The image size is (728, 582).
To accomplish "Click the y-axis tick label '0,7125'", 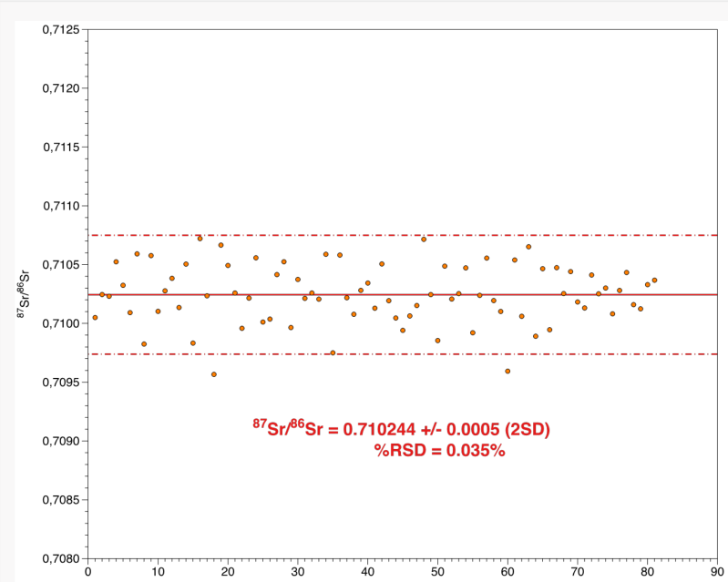I will click(61, 30).
